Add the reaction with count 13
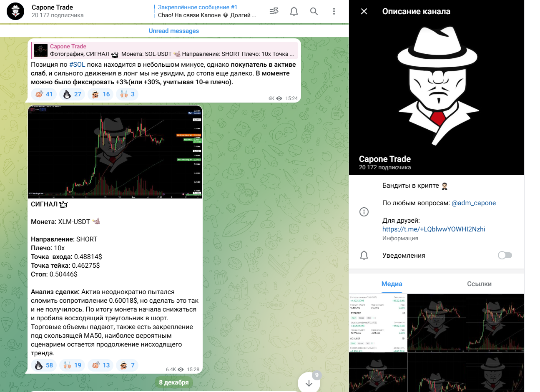Screen dimensions: 540x392 100,365
